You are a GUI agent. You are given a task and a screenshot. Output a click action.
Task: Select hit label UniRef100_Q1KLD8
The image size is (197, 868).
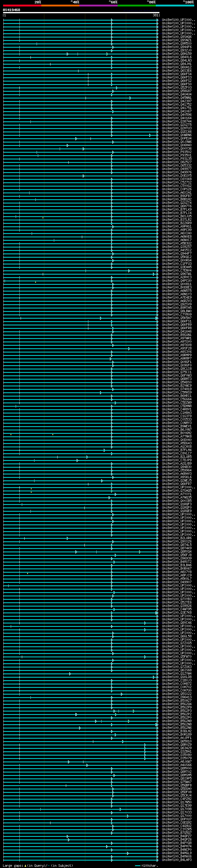(x=176, y=677)
